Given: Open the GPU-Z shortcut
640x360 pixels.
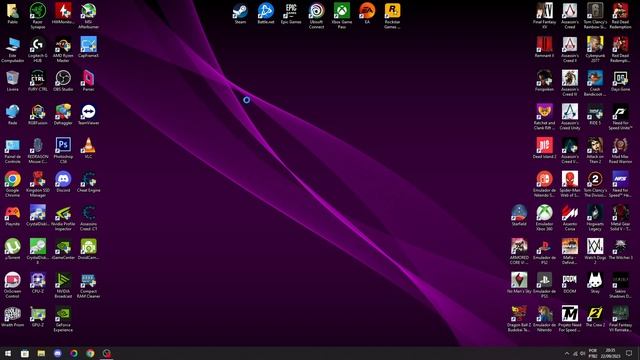Looking at the screenshot, I should click(x=38, y=317).
